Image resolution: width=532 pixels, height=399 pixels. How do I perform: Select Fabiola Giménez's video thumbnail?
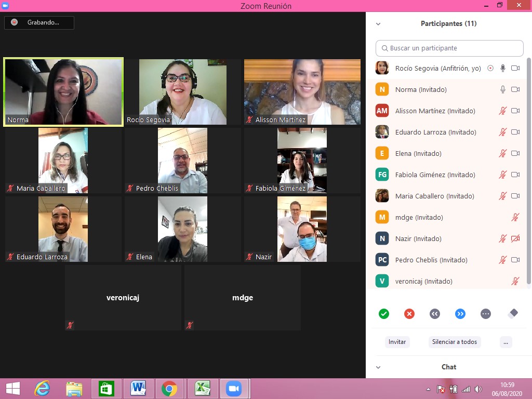(x=302, y=161)
